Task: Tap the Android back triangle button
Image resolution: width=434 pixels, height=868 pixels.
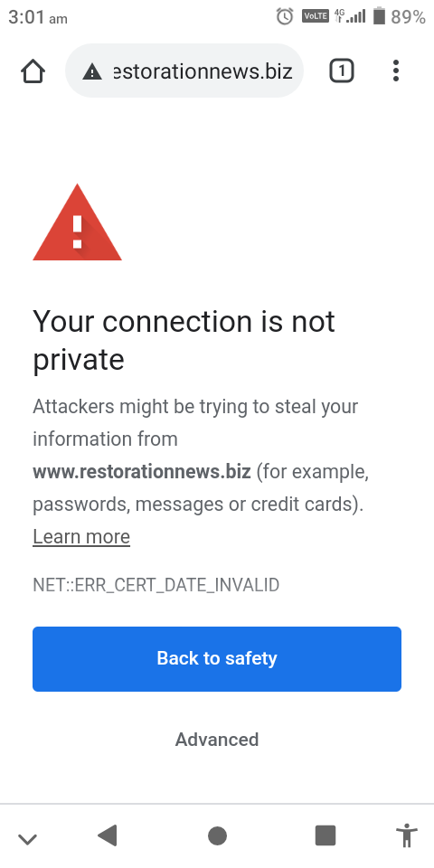Action: (108, 835)
